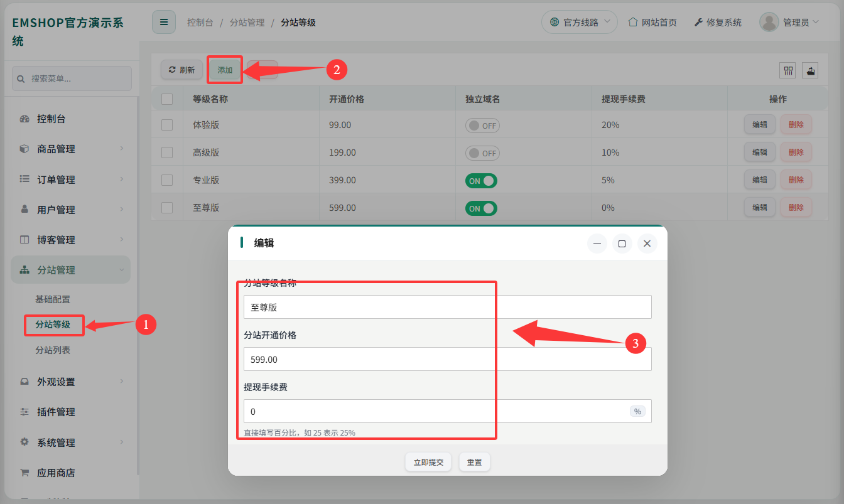This screenshot has width=844, height=504.
Task: Click the export icon in the top-right toolbar
Action: tap(809, 70)
